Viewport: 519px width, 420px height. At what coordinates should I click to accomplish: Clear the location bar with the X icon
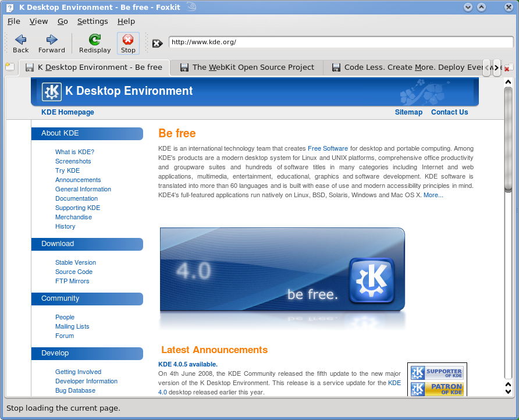coord(157,44)
